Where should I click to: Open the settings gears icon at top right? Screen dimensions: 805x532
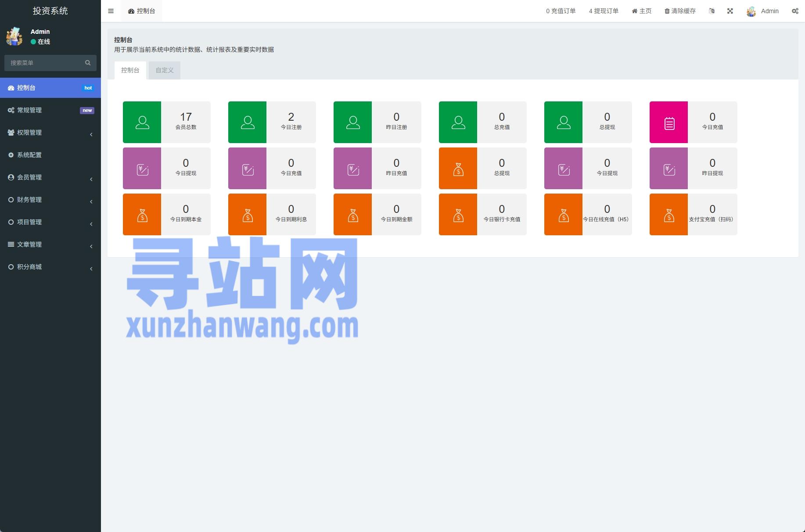795,11
